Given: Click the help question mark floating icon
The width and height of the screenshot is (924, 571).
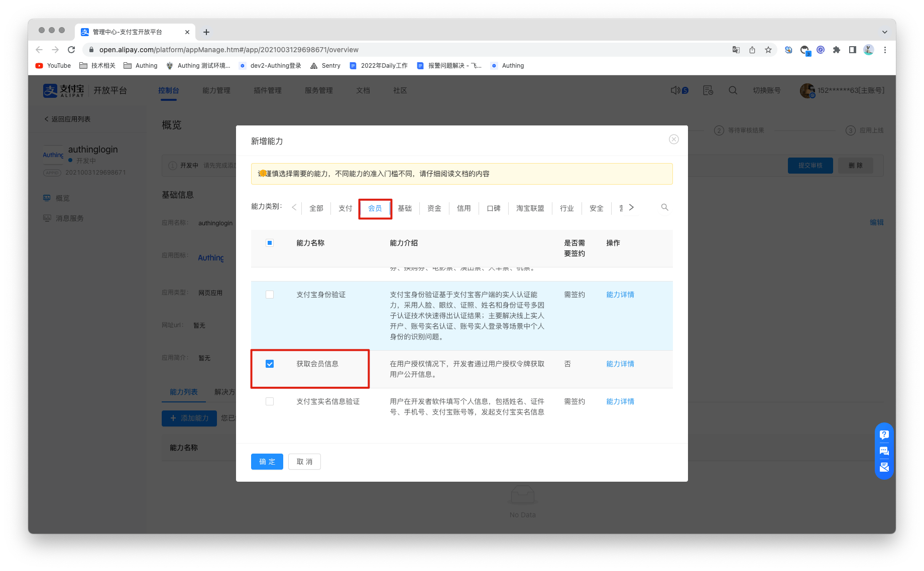Looking at the screenshot, I should (884, 435).
